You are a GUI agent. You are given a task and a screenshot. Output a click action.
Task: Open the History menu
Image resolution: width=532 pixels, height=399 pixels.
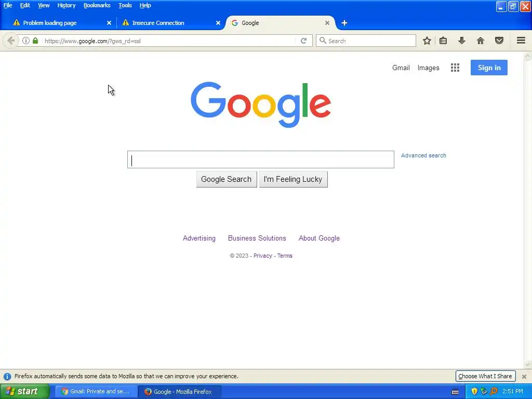click(66, 5)
